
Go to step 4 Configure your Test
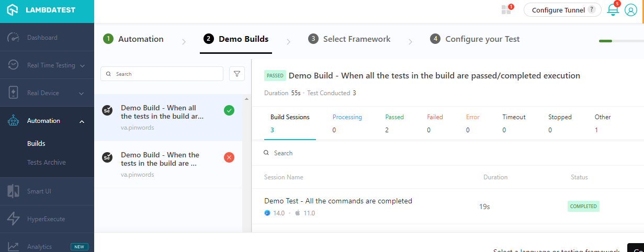point(475,39)
